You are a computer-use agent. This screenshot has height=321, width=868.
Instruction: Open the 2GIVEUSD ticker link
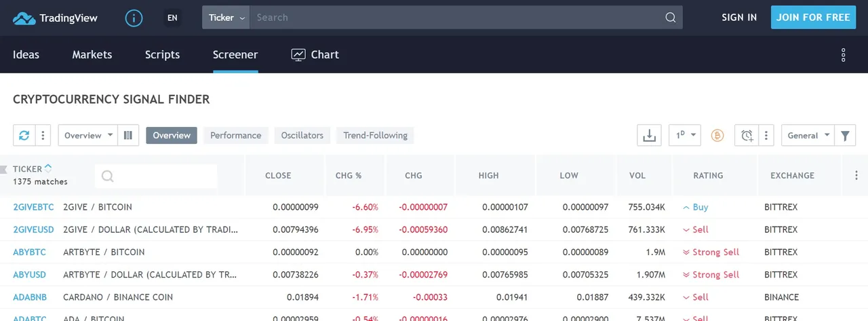tap(33, 229)
